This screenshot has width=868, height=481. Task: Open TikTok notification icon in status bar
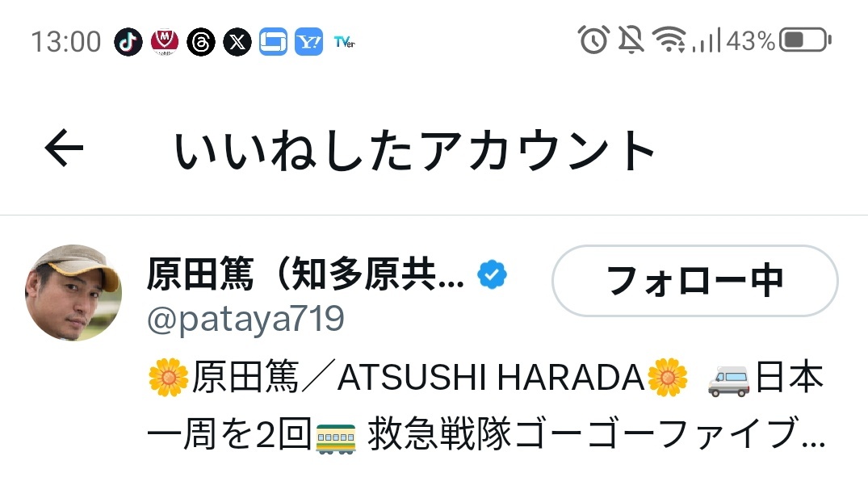click(128, 42)
